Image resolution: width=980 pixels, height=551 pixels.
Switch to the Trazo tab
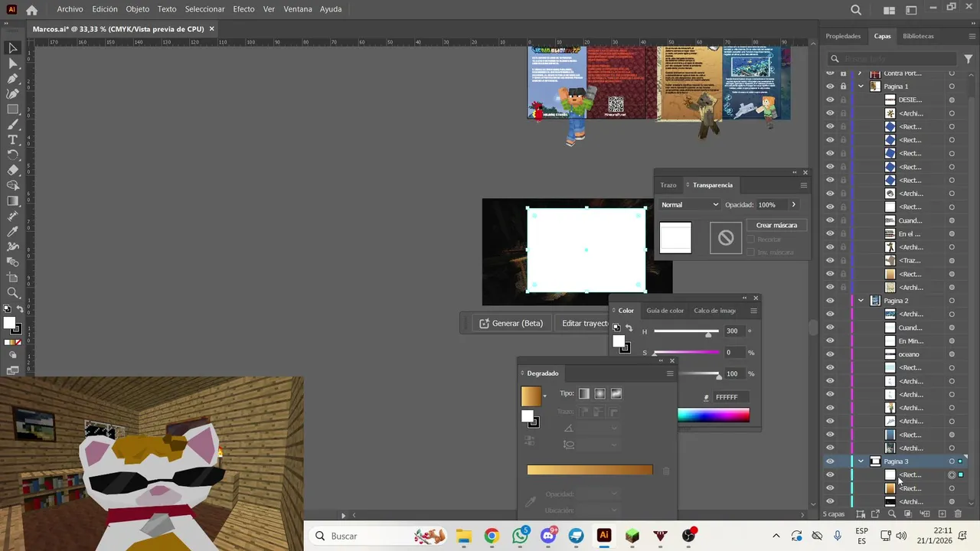(668, 185)
